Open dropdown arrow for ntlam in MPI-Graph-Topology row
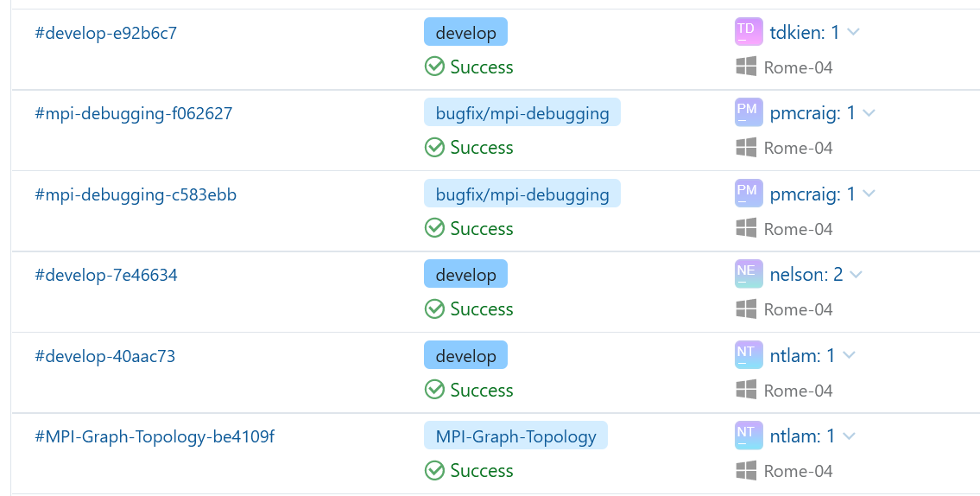The width and height of the screenshot is (980, 496). pyautogui.click(x=850, y=436)
